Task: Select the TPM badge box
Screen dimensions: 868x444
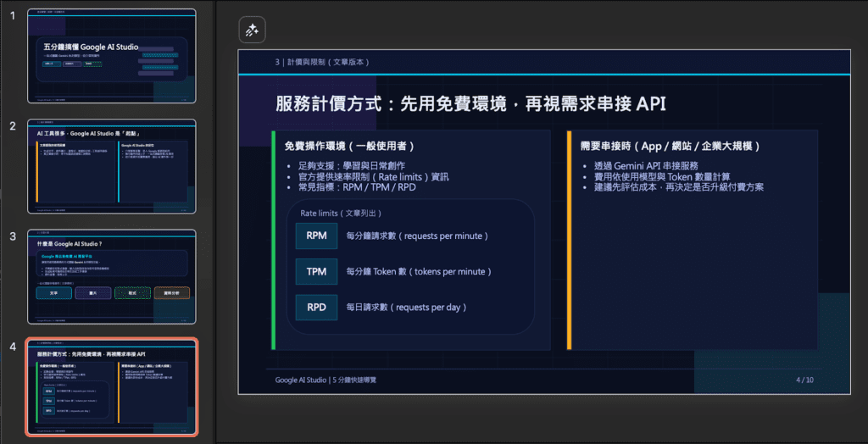Action: pos(316,271)
